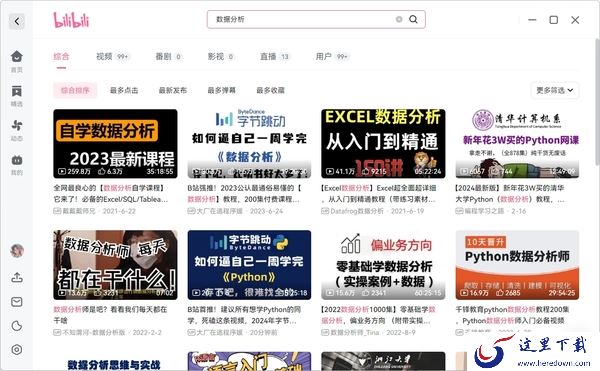The height and width of the screenshot is (371, 600).
Task: Open uploader Datafrog数据分析 channel
Action: click(357, 211)
